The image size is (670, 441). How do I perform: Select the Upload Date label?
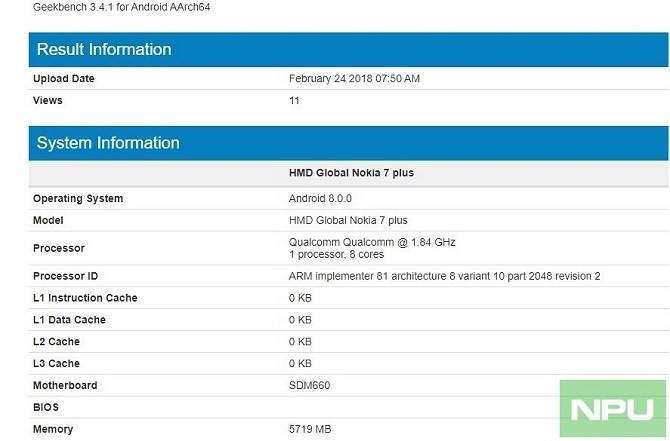pos(64,79)
